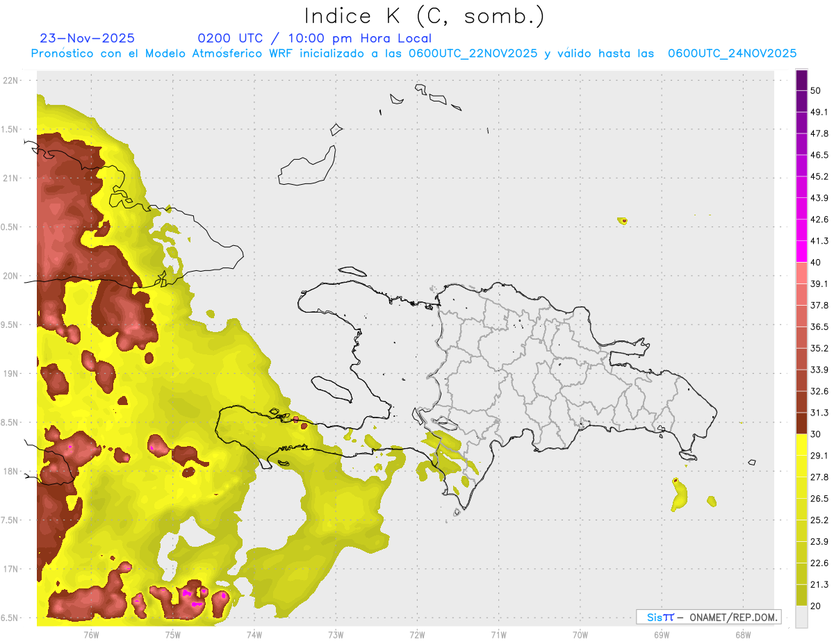834x644 pixels.
Task: Click the '40' color scale value
Action: (x=816, y=263)
